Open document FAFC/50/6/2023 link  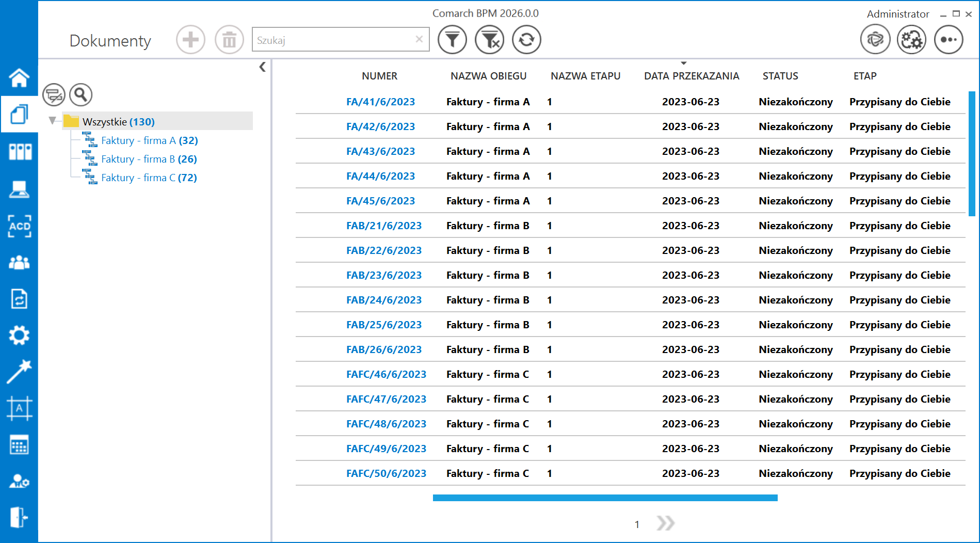point(386,473)
